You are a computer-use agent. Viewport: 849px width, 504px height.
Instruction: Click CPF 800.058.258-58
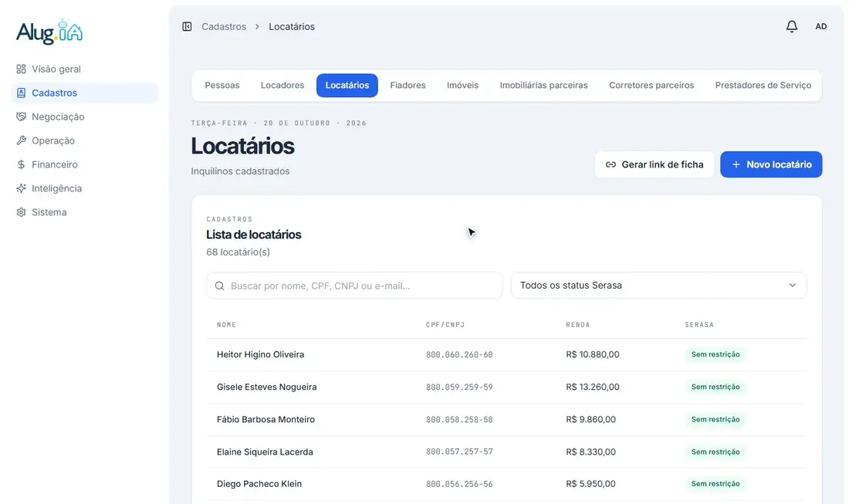point(459,420)
